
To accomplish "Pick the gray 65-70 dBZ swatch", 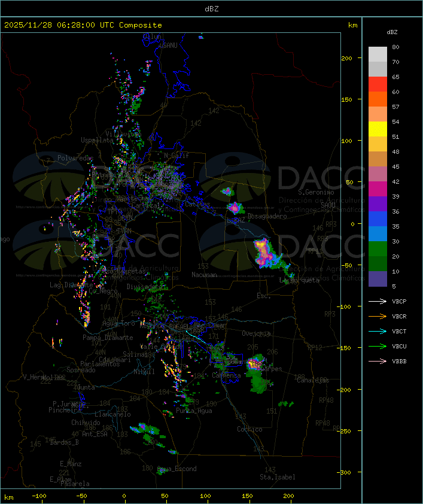I will click(x=378, y=69).
